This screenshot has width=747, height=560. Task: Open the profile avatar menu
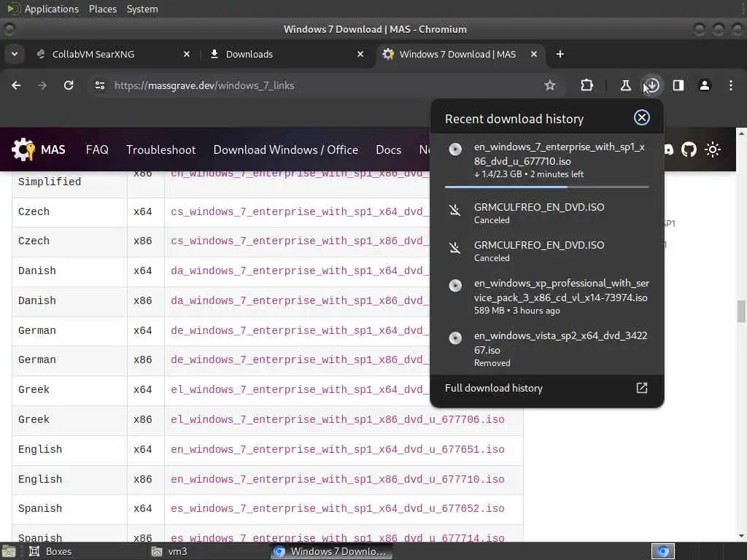[x=705, y=86]
